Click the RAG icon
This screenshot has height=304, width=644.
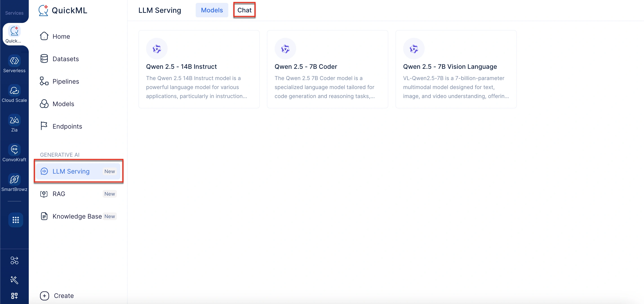point(44,194)
